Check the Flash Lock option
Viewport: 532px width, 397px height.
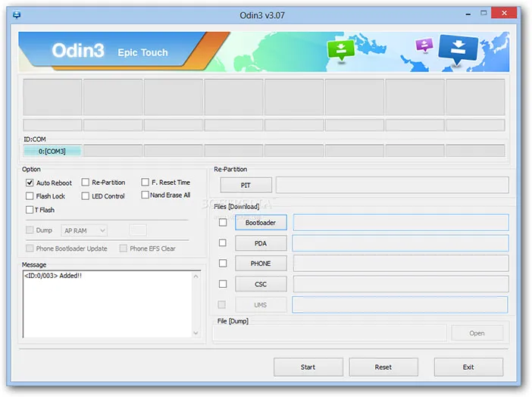30,196
